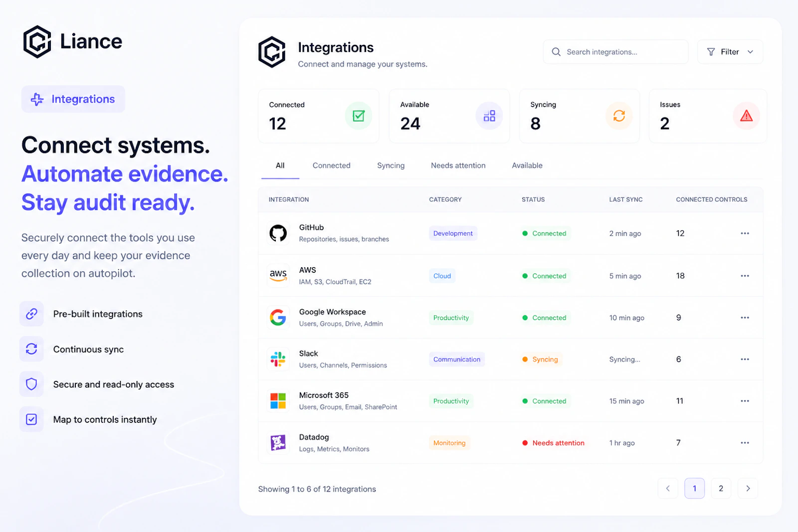Viewport: 798px width, 532px height.
Task: Click the Secure access shield icon
Action: point(31,384)
